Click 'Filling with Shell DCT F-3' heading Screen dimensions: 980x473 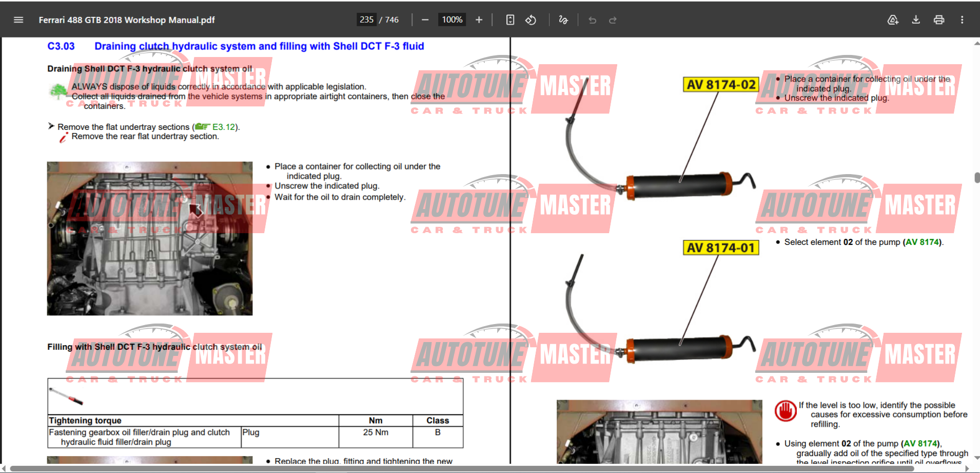pyautogui.click(x=154, y=347)
